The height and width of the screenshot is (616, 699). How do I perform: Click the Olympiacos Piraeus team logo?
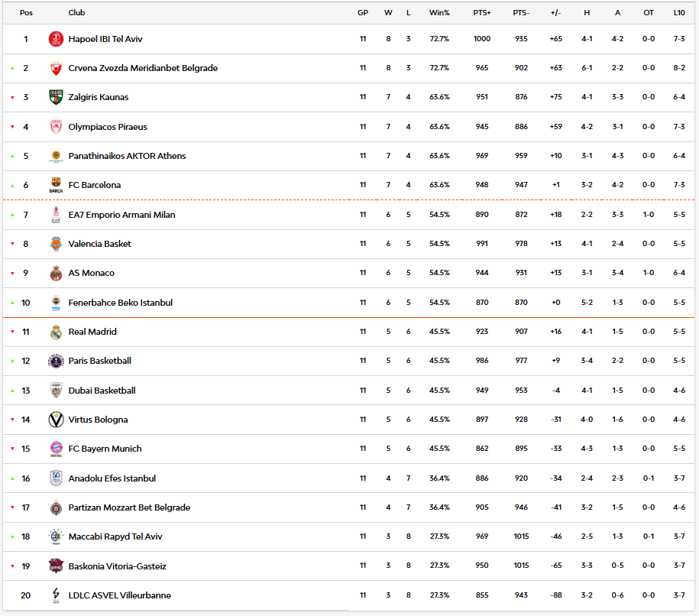[x=56, y=127]
